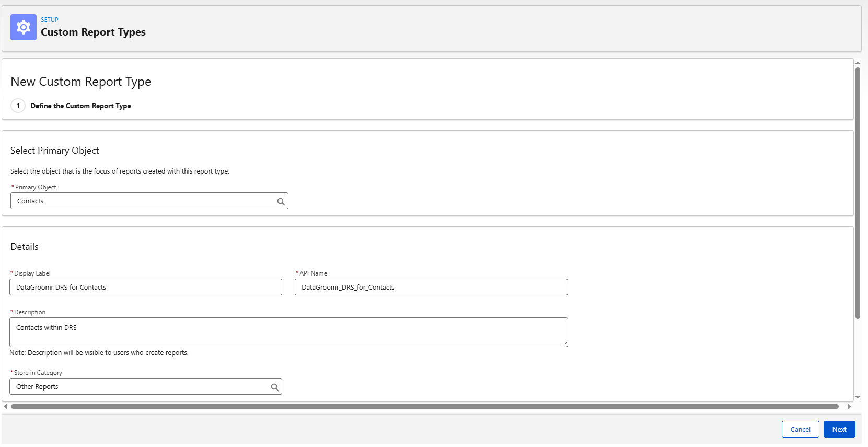The height and width of the screenshot is (447, 868).
Task: Click the 'Select Primary Object' heading
Action: (x=55, y=151)
